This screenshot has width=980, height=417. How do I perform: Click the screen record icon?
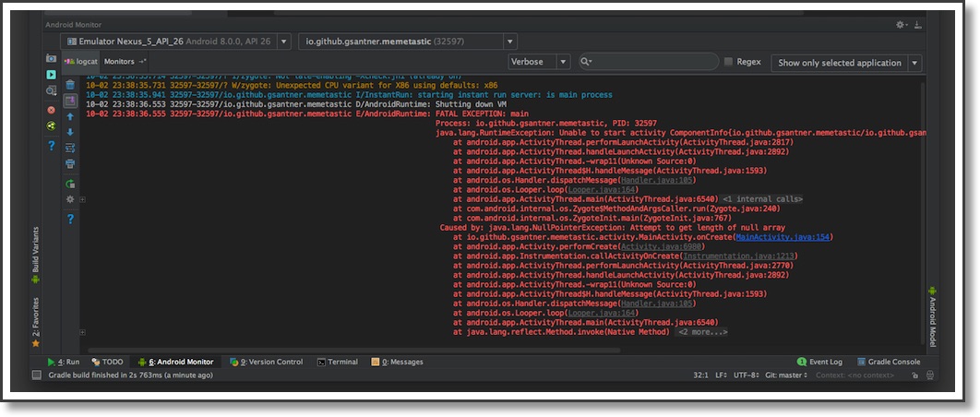click(x=52, y=74)
